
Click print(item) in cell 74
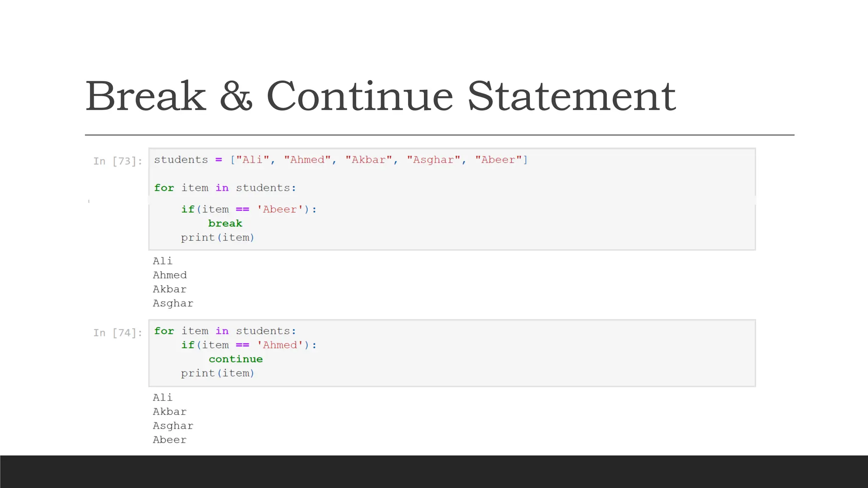217,373
